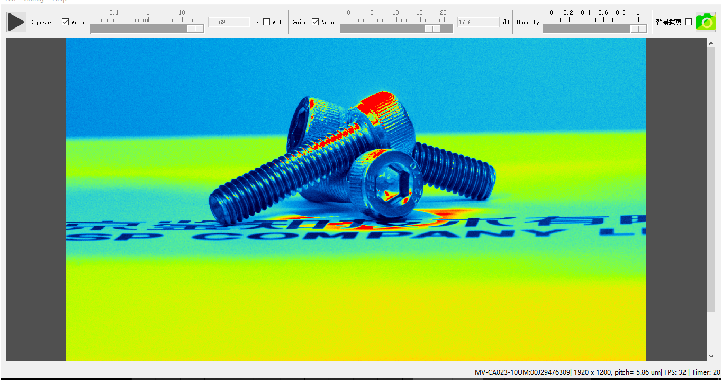Click the exposure slider track
The width and height of the screenshot is (721, 381).
147,28
